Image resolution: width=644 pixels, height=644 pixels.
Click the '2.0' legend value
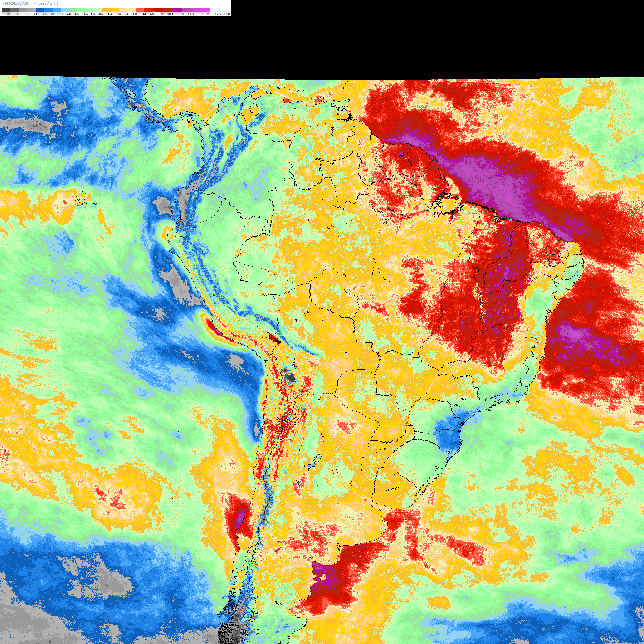point(36,14)
